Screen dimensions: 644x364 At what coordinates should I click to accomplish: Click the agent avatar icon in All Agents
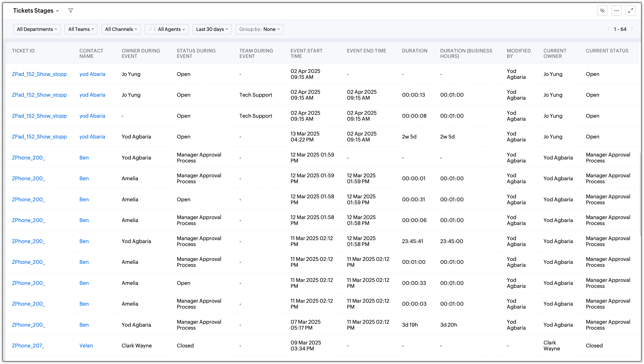[x=152, y=29]
